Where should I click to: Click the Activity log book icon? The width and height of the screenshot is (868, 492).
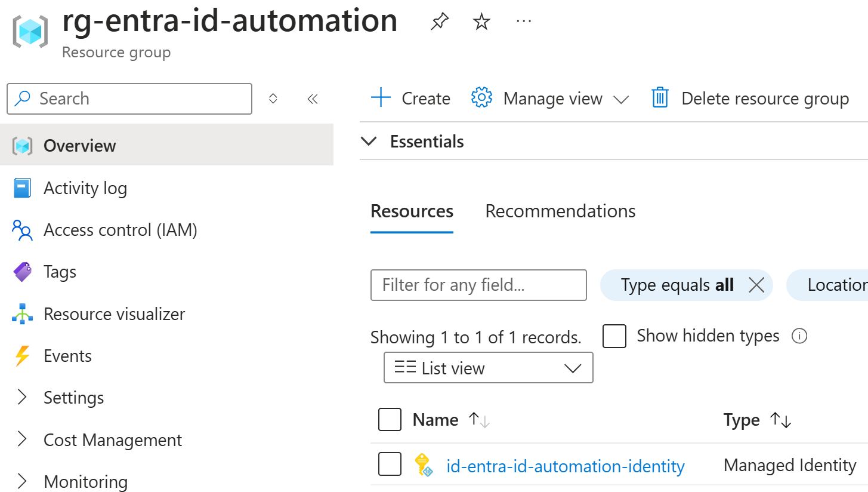[21, 188]
